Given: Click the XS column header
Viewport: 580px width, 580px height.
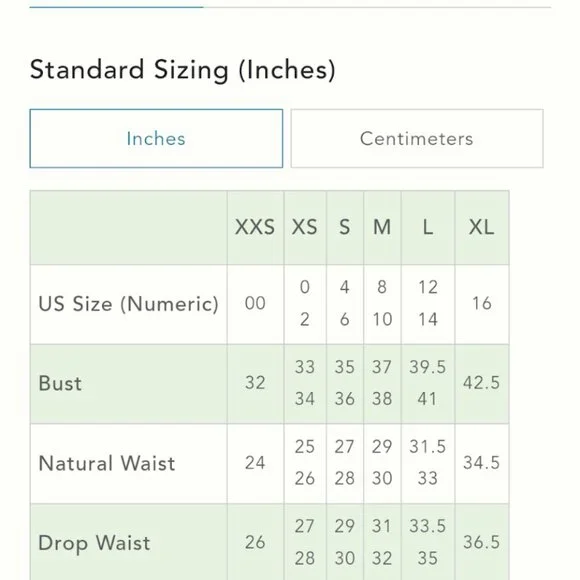Looking at the screenshot, I should click(x=305, y=227).
